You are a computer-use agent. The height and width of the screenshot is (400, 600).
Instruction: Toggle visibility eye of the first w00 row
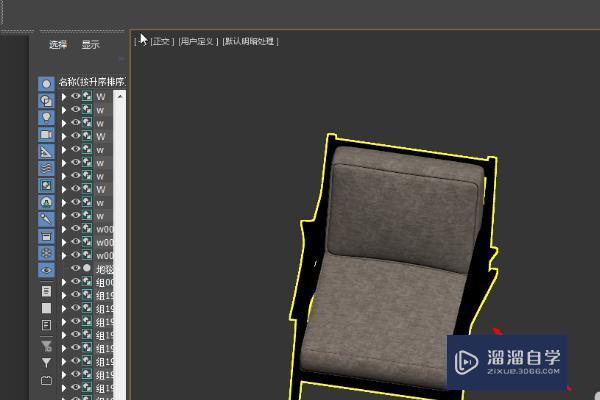point(76,229)
